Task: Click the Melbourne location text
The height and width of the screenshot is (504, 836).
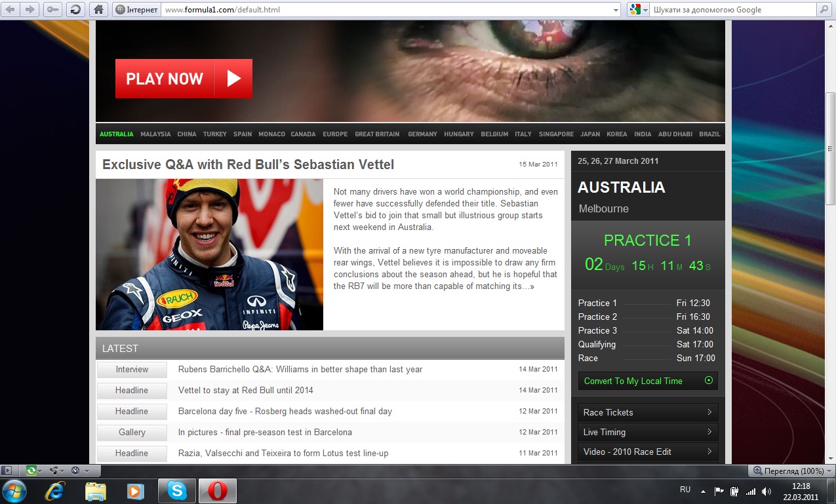Action: coord(604,209)
